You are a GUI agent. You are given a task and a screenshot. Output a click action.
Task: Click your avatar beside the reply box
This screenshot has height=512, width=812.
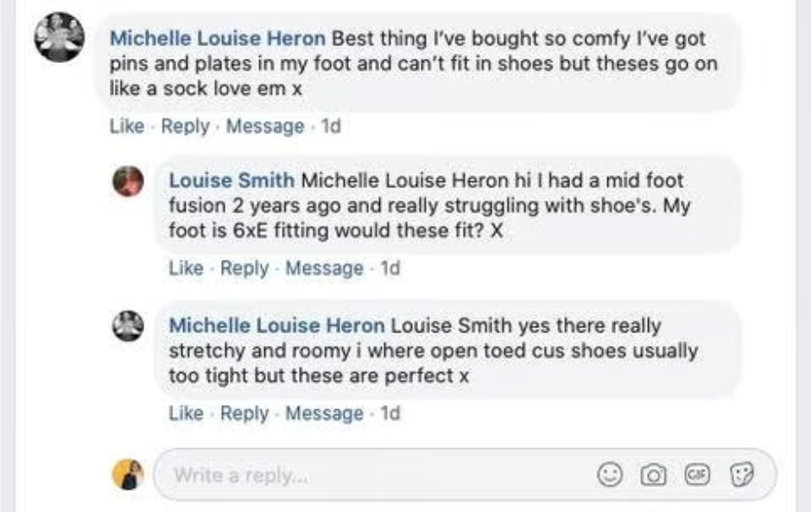pos(128,474)
